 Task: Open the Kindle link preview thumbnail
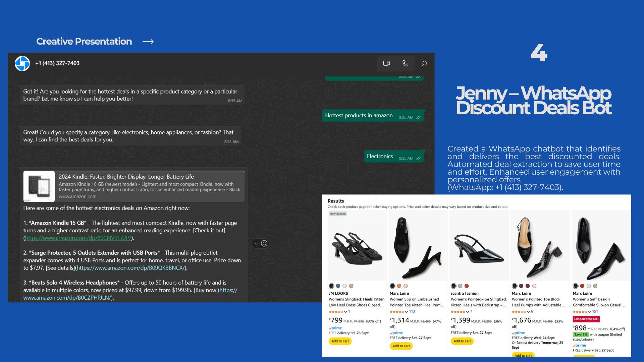[x=39, y=186]
